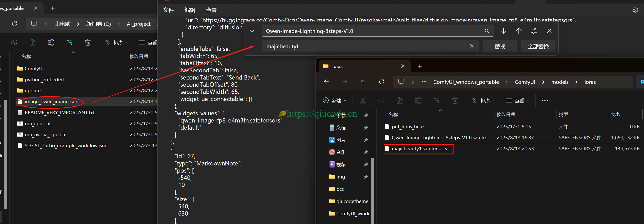Expand breadcrumb ellipsis in loras address bar
Image resolution: width=644 pixels, height=224 pixels.
click(424, 82)
